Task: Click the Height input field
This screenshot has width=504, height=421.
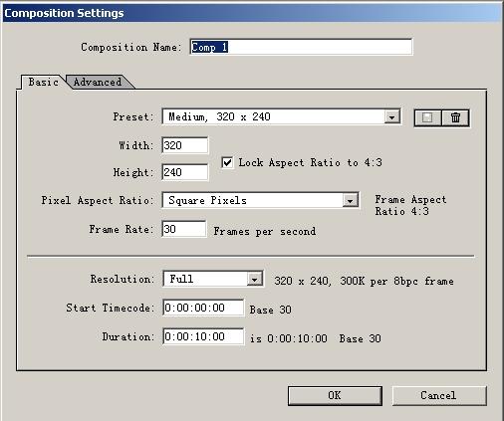Action: [185, 172]
